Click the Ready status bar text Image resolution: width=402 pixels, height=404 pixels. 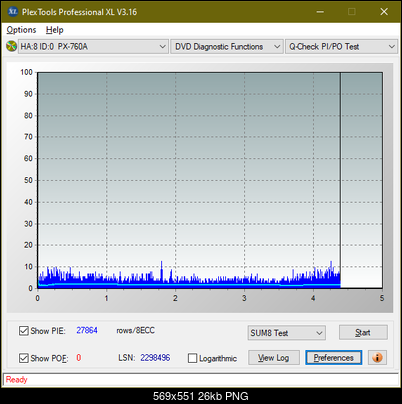(x=17, y=380)
